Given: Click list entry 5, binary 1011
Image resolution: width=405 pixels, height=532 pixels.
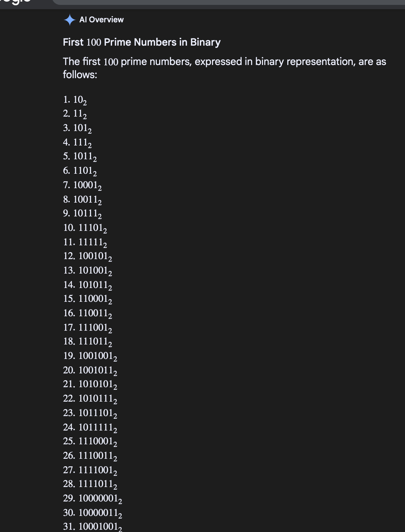Looking at the screenshot, I should point(80,156).
